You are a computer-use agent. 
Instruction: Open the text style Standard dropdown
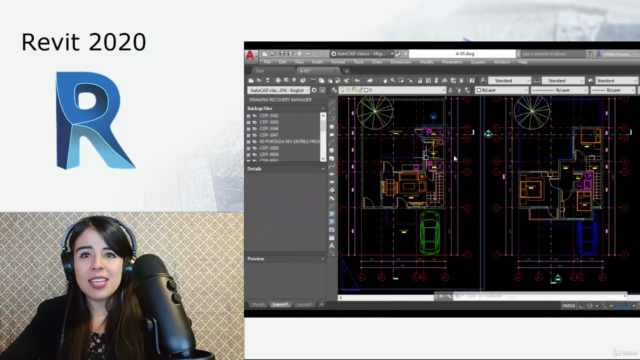(509, 81)
